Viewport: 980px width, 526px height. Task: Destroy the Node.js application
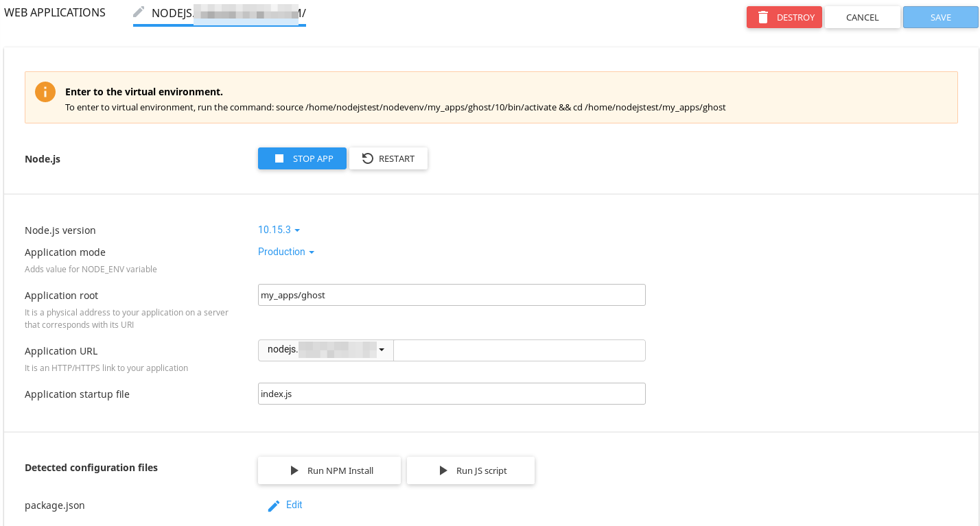click(x=784, y=17)
